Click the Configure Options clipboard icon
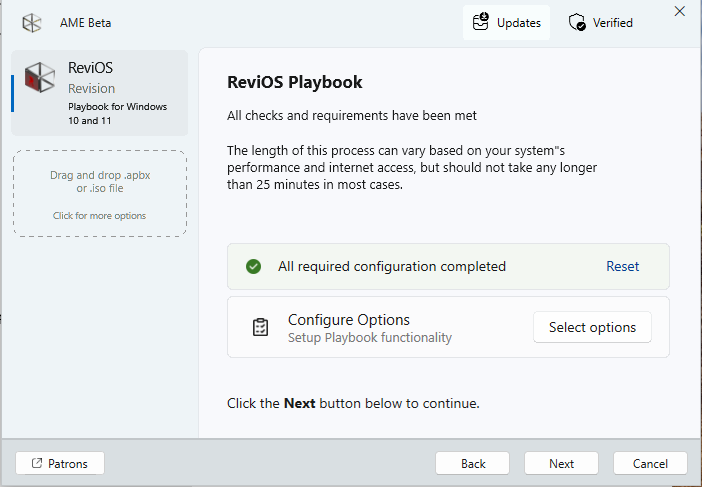The height and width of the screenshot is (487, 702). [261, 327]
